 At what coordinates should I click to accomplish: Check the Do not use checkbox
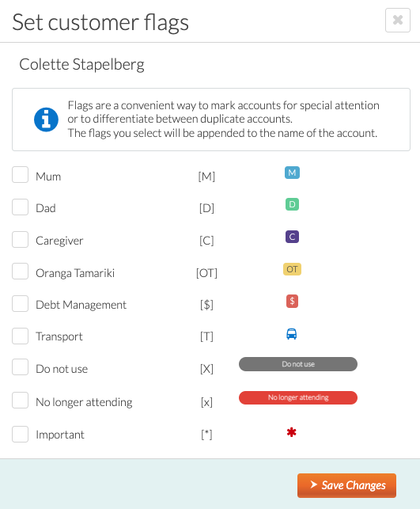(x=20, y=367)
